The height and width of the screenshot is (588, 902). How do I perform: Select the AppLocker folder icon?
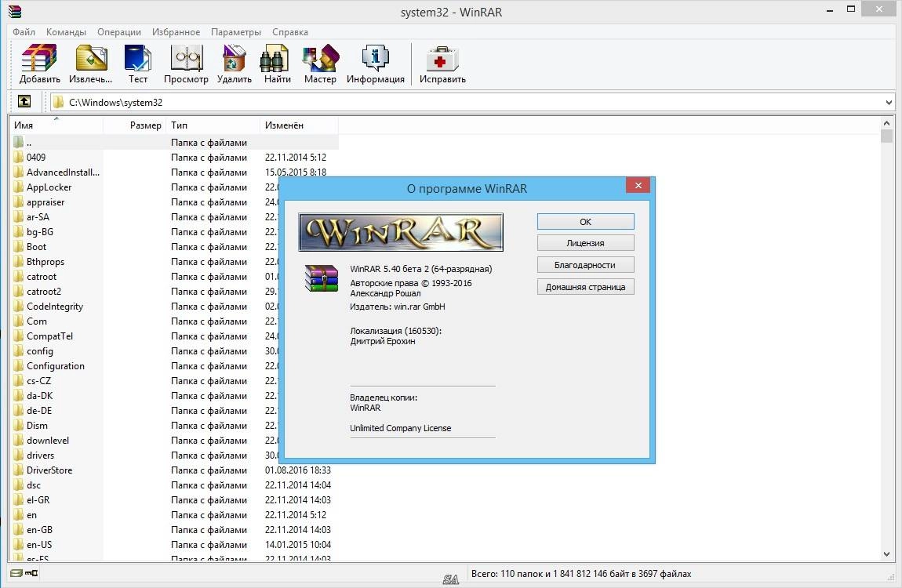18,187
